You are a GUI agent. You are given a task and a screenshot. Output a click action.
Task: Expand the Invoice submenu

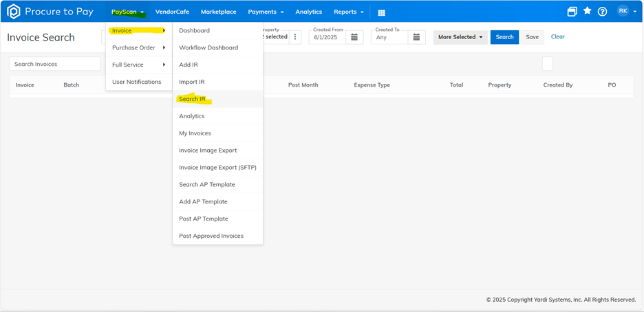pos(139,31)
